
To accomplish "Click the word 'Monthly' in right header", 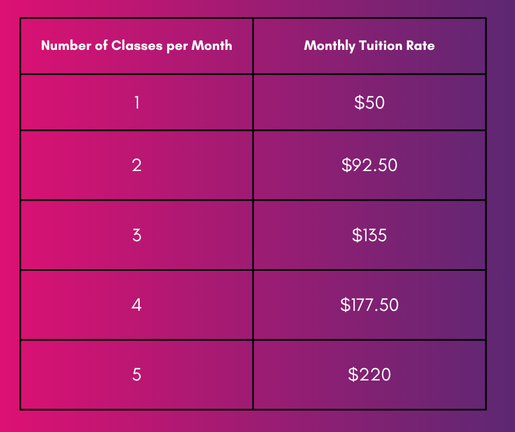I will pos(330,46).
